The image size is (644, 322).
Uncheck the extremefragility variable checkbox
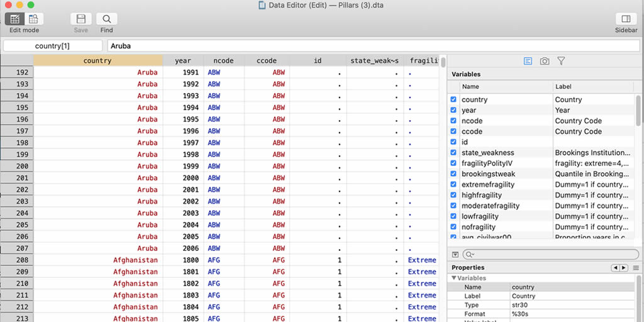pyautogui.click(x=453, y=184)
